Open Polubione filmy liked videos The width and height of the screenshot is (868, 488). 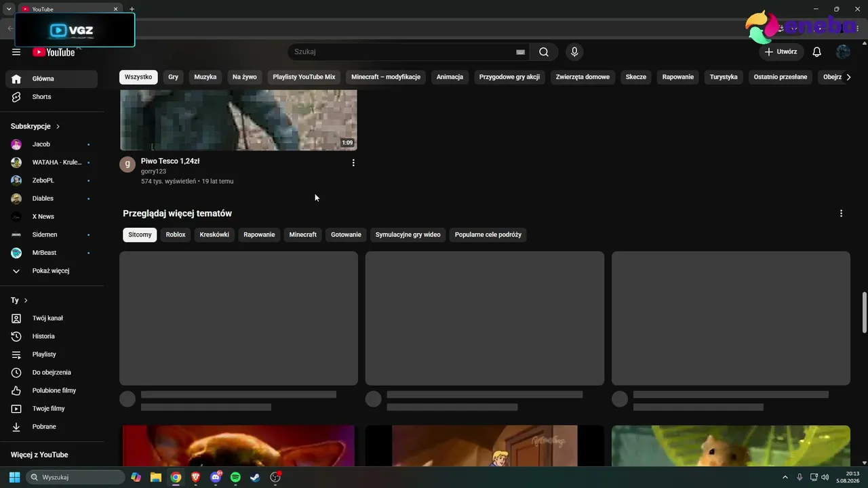(x=52, y=390)
